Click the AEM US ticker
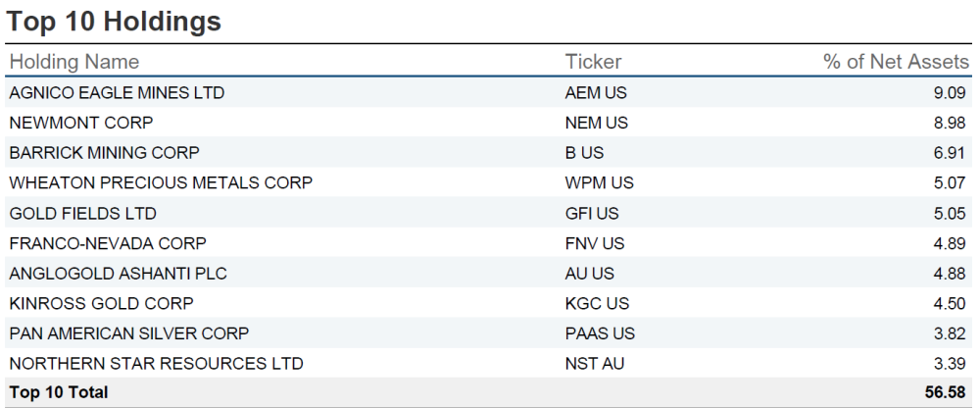980x408 pixels. pos(596,93)
